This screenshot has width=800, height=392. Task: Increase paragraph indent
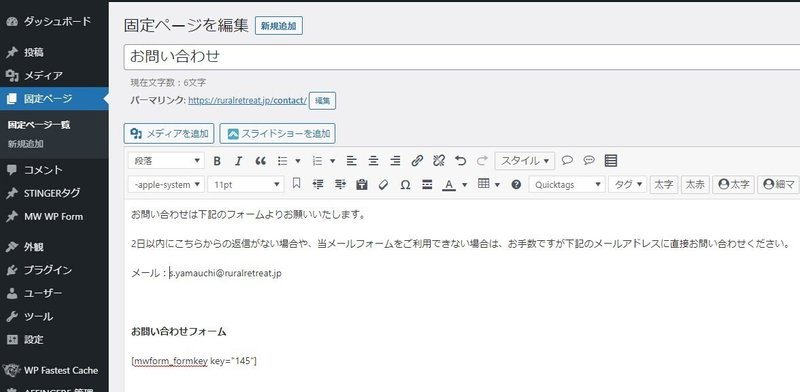pos(340,184)
